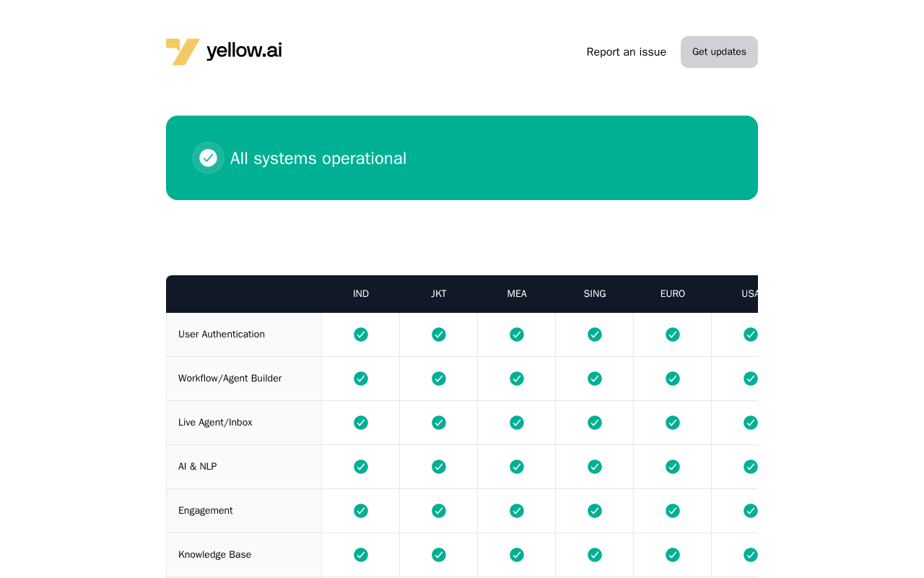Click the Get updates button

pyautogui.click(x=719, y=52)
